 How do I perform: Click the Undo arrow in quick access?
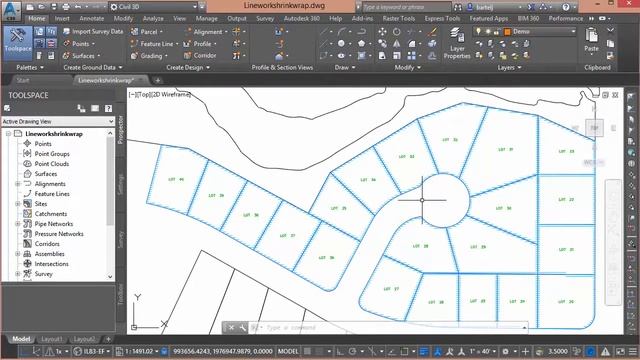pos(78,7)
